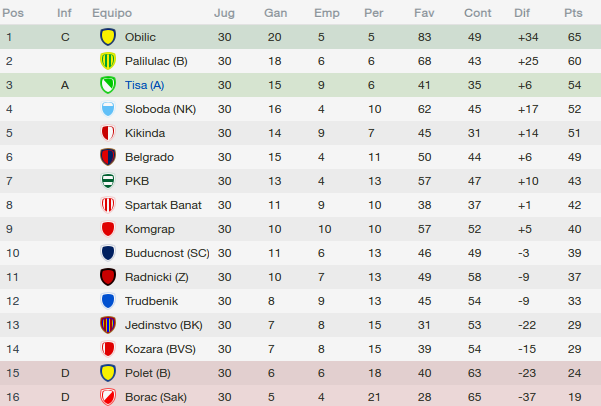Click the Jedinstvo (BK) striped crest
Viewport: 601px width, 406px height.
click(x=108, y=325)
